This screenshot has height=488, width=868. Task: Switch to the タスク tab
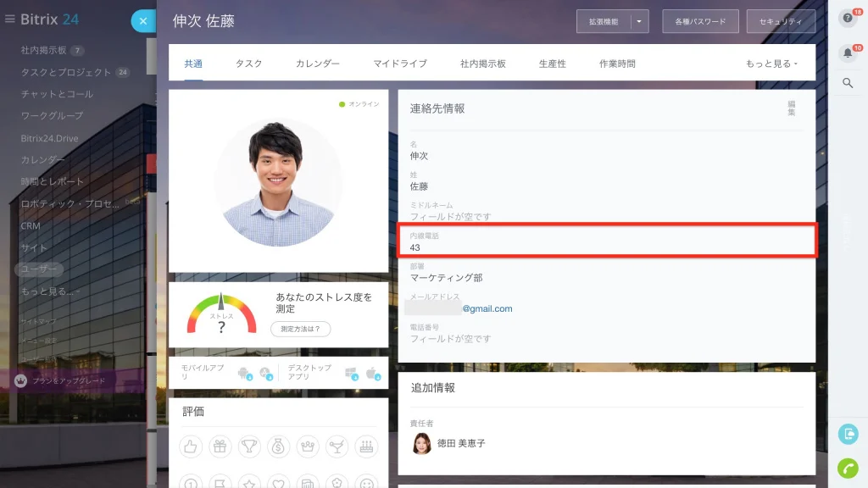pos(248,64)
